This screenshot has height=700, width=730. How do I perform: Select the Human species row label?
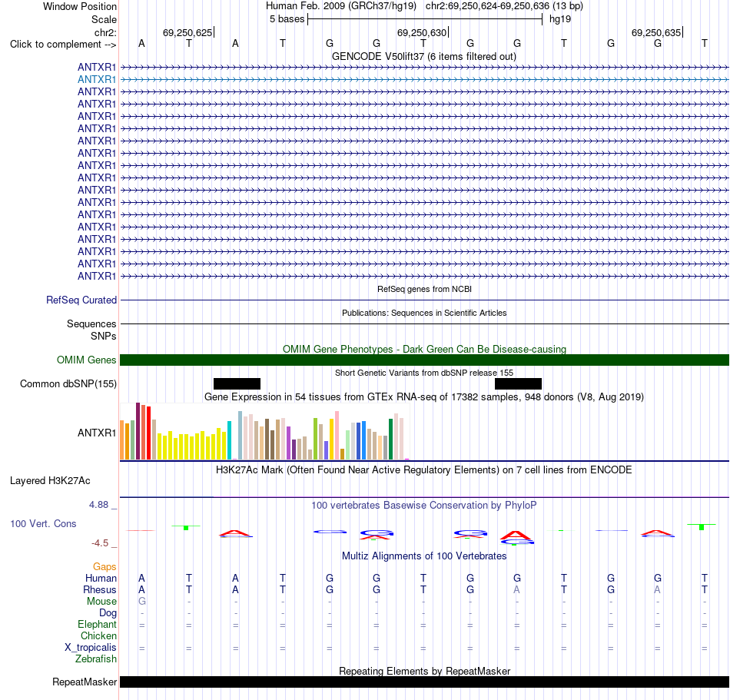(x=101, y=578)
